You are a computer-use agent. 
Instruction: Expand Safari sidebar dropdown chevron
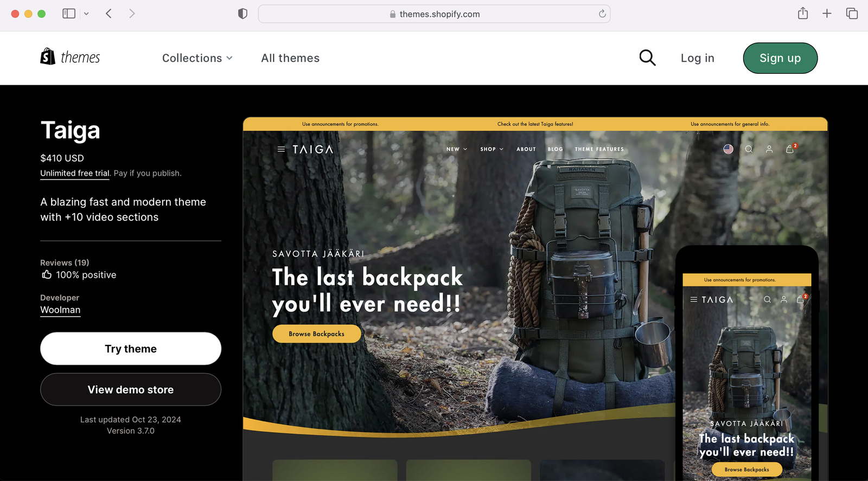[86, 14]
